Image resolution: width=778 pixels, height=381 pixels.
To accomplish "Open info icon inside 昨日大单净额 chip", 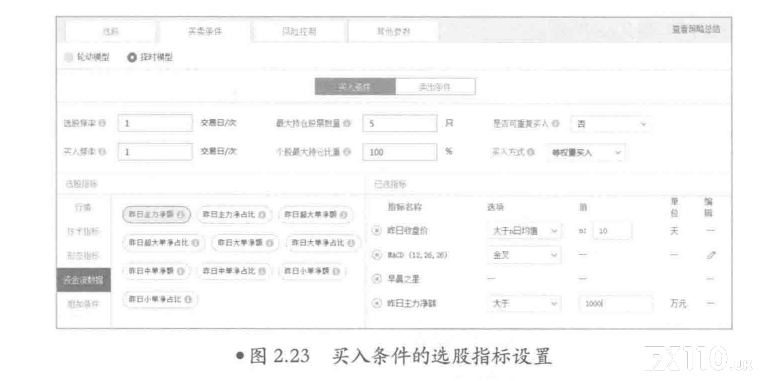I will pyautogui.click(x=269, y=243).
